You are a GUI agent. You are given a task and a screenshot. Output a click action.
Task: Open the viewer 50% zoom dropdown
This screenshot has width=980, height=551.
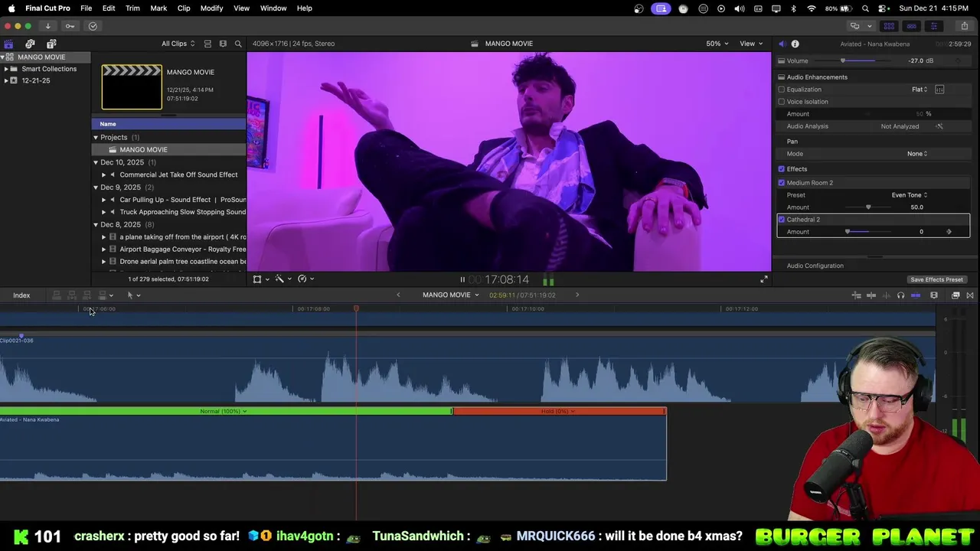(717, 44)
